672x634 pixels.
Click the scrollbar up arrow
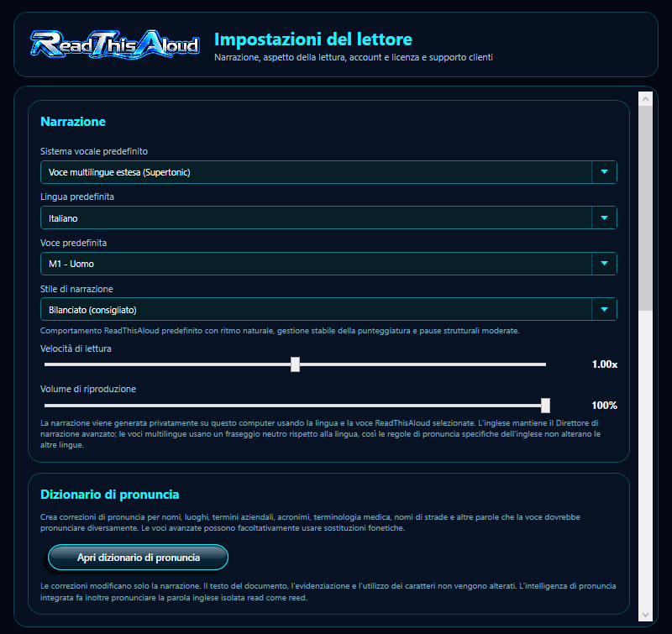tap(645, 99)
